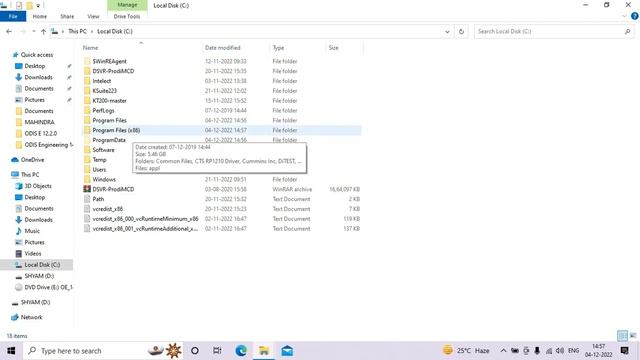
Task: Open the File menu
Action: click(x=13, y=16)
